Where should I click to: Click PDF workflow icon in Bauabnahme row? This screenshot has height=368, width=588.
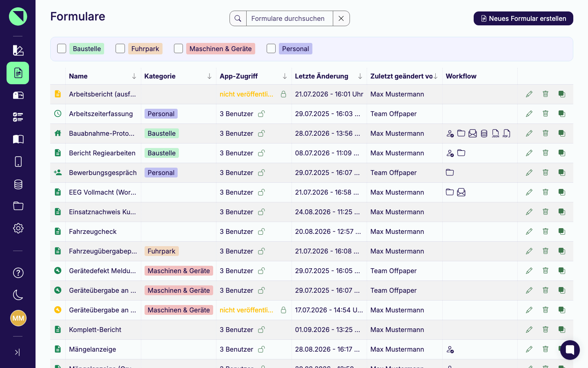point(507,133)
